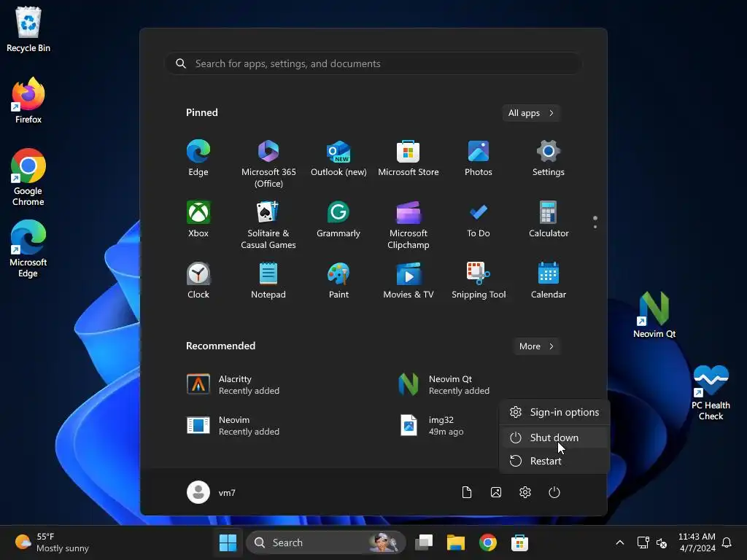Click the Power button icon

554,492
